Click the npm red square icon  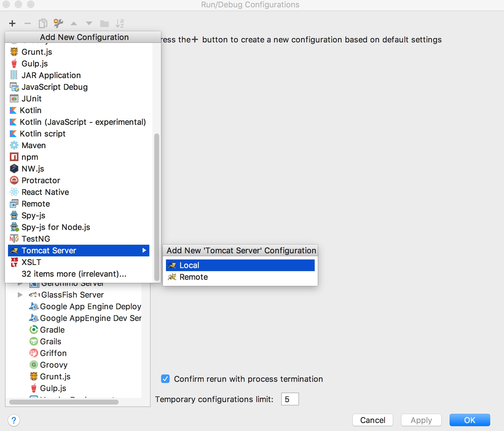click(x=14, y=157)
